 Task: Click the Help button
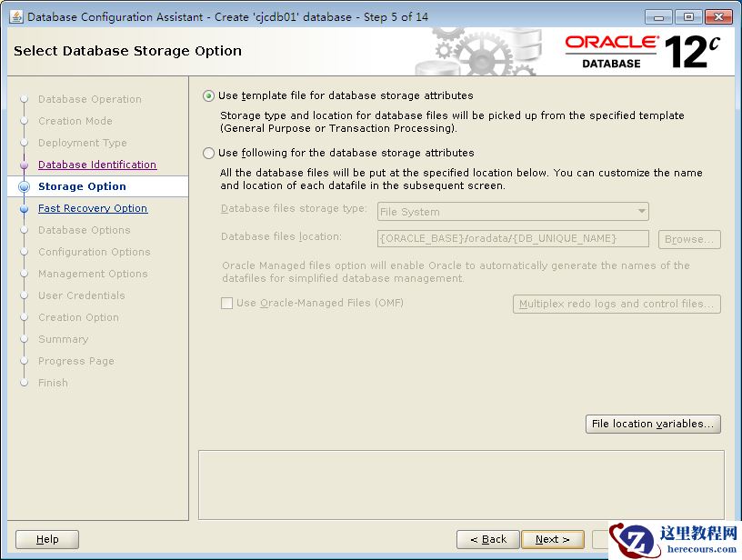[47, 539]
